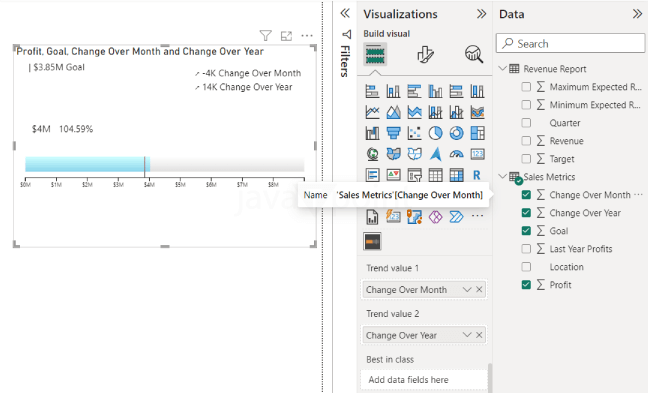Check the Target field checkbox
The image size is (648, 393).
pos(526,159)
